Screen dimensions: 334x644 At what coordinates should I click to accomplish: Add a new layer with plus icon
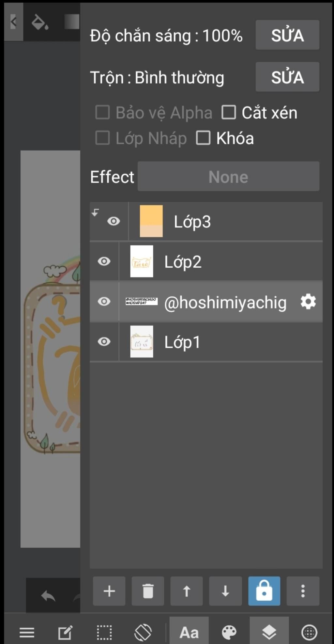(x=109, y=591)
